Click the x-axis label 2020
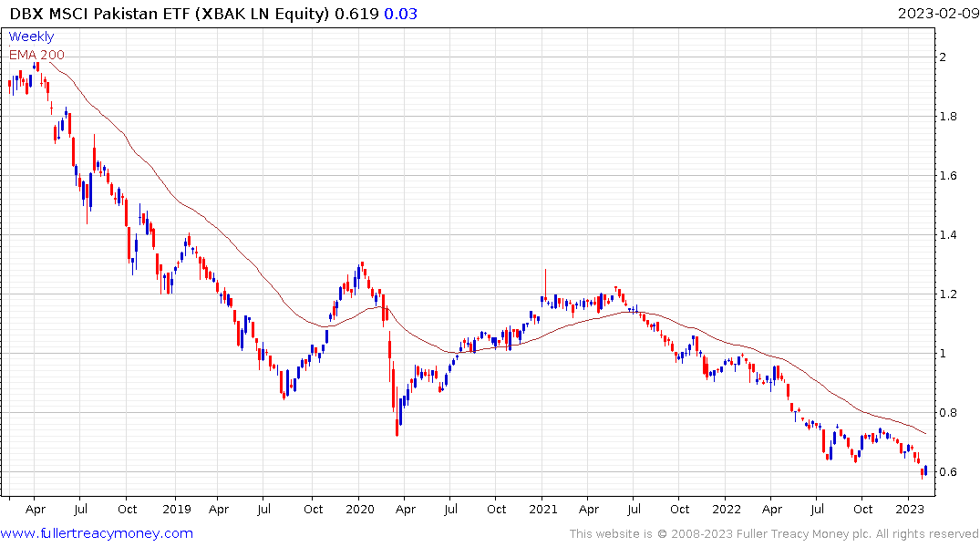980x547 pixels. [360, 510]
